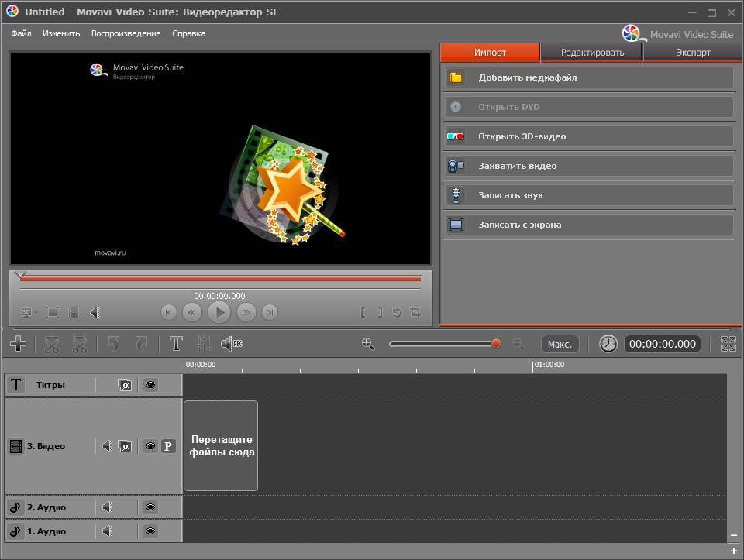
Task: Open the audio equalizer sliders icon
Action: click(204, 344)
